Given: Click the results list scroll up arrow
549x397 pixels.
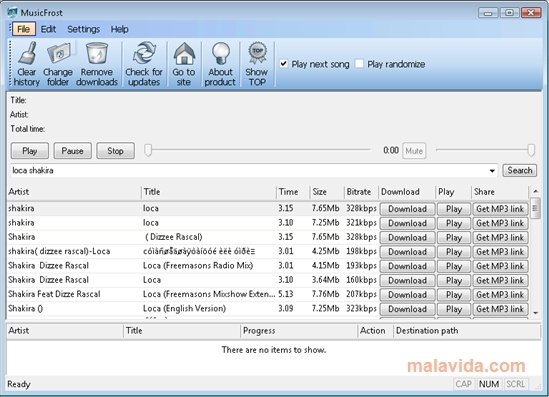Looking at the screenshot, I should tap(535, 191).
